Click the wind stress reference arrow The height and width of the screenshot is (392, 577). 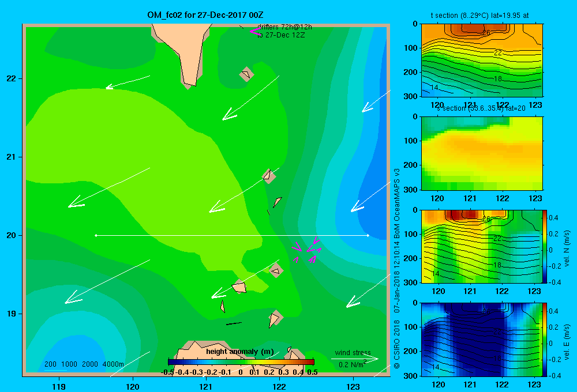click(x=355, y=359)
